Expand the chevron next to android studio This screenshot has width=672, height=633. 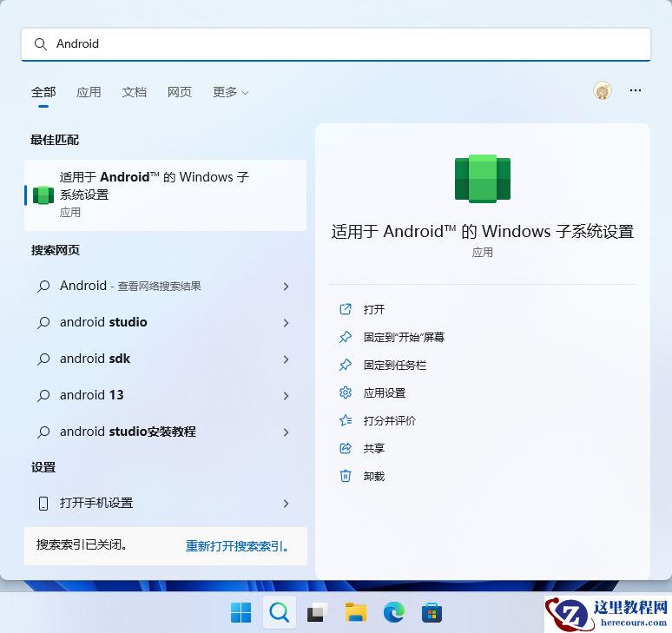[286, 323]
